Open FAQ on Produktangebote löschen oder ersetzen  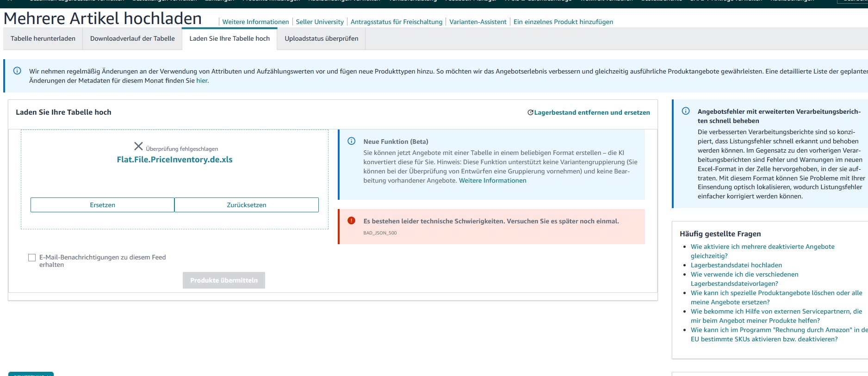776,297
